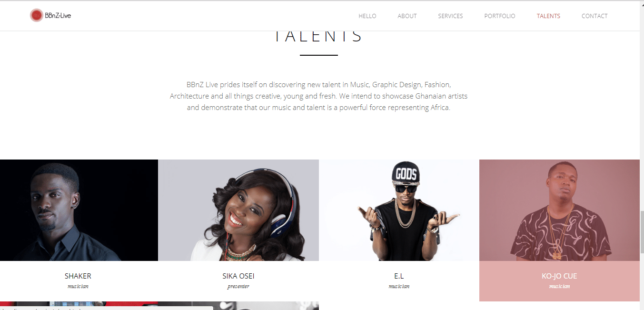Viewport: 644px width, 310px height.
Task: Click the BBnZ-Live red circle logo
Action: point(36,16)
